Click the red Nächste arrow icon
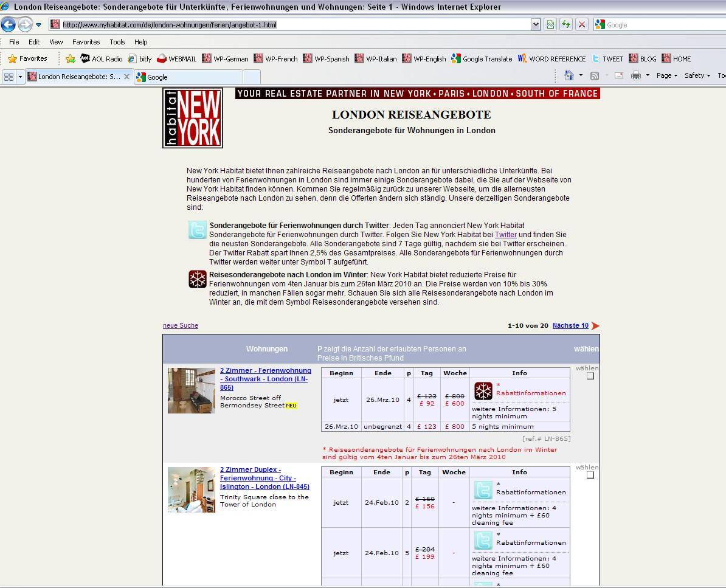Viewport: 726px width, 588px height. [x=595, y=326]
